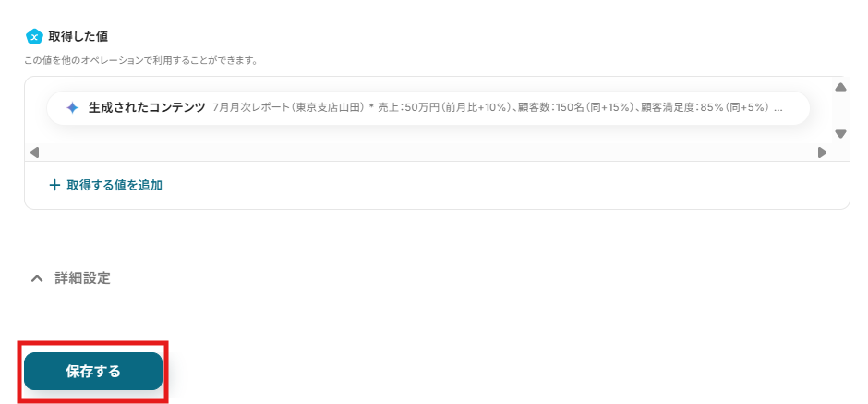This screenshot has width=868, height=404.
Task: Click the scroll right arrow of value list
Action: click(x=822, y=153)
